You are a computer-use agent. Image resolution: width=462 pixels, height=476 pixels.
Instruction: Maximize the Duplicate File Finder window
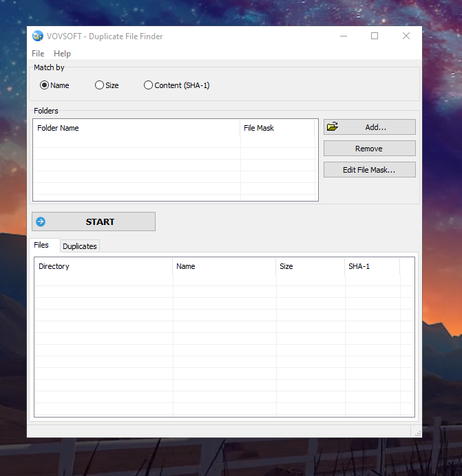(x=375, y=36)
